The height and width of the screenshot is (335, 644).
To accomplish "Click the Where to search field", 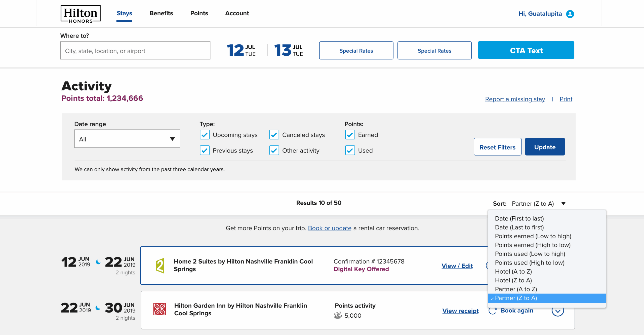I will pos(135,51).
